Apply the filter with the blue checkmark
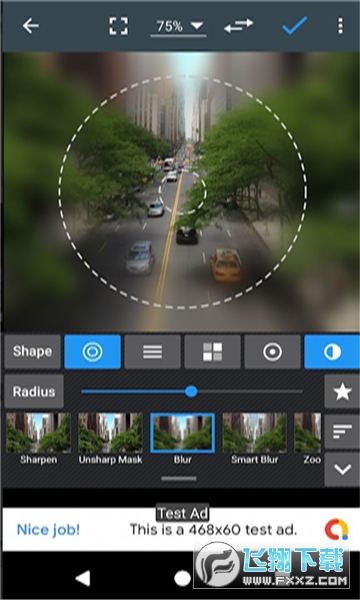The height and width of the screenshot is (600, 360). coord(295,25)
